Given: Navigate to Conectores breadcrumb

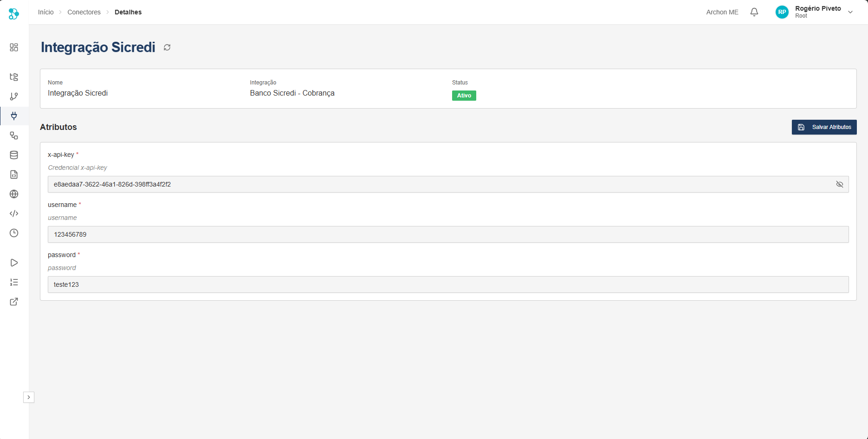Looking at the screenshot, I should coord(84,12).
